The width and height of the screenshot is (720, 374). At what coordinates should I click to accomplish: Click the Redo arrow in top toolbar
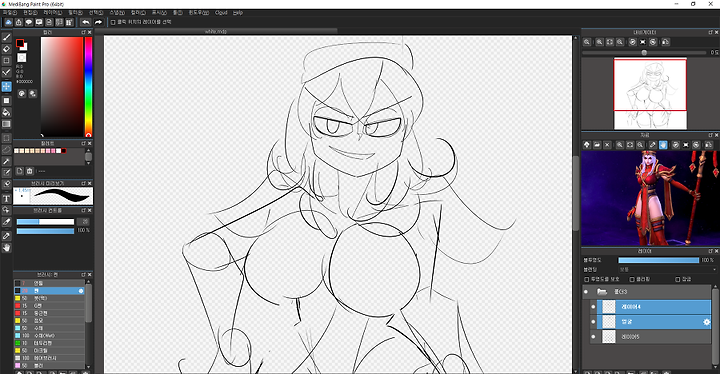(98, 22)
